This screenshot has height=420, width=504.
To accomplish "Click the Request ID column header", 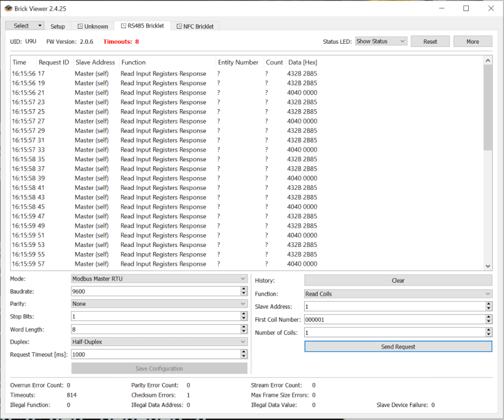I will 54,62.
